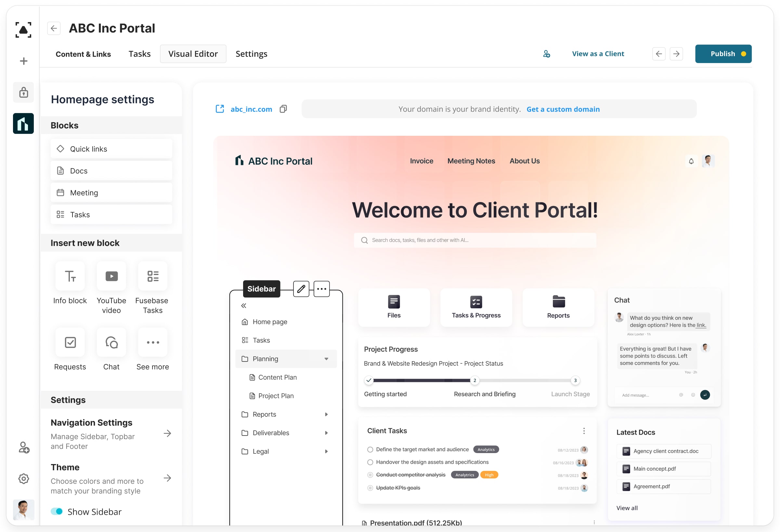Click the link in Alex's chat message
Screen dimensions: 780x532
point(701,325)
